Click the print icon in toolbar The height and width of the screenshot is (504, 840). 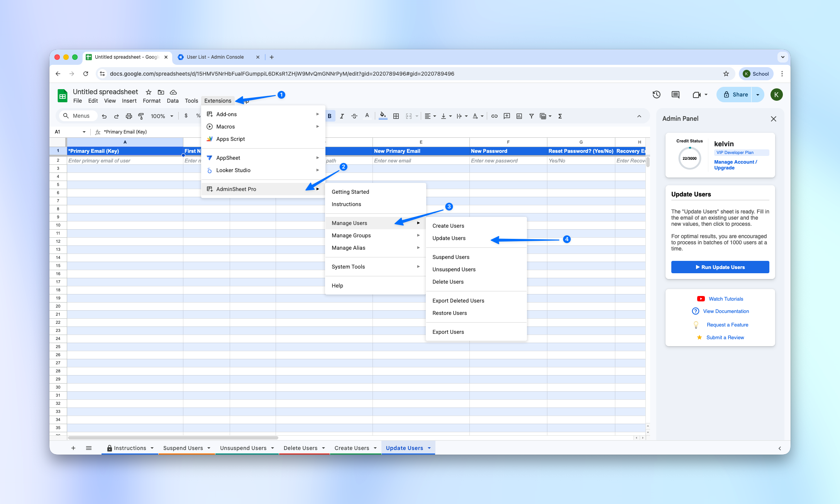[x=129, y=116]
